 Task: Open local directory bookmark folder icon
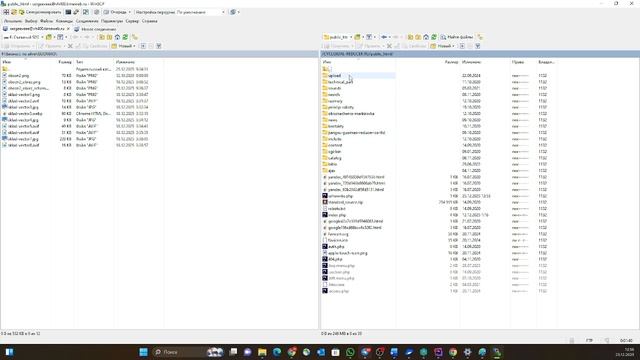(49, 37)
